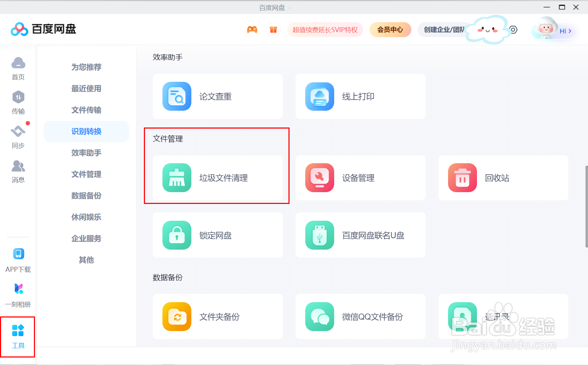Select 文件管理 in category list

point(86,174)
